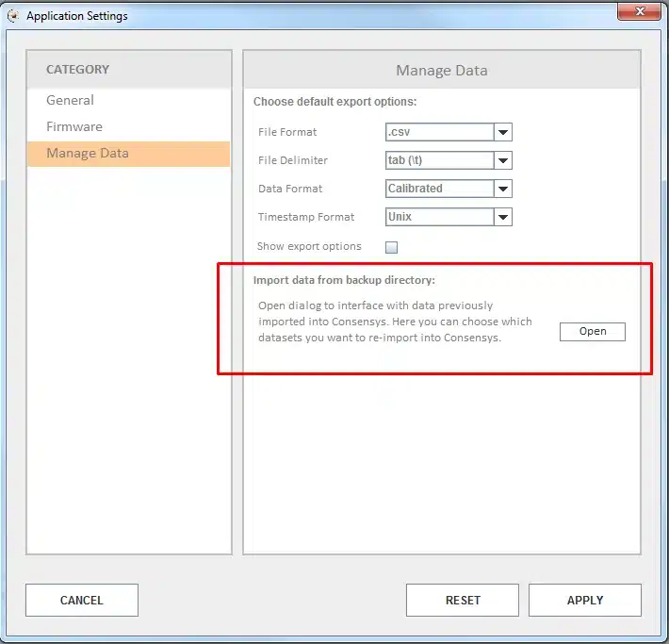Close the Application Settings window
Image resolution: width=669 pixels, height=644 pixels.
point(639,11)
